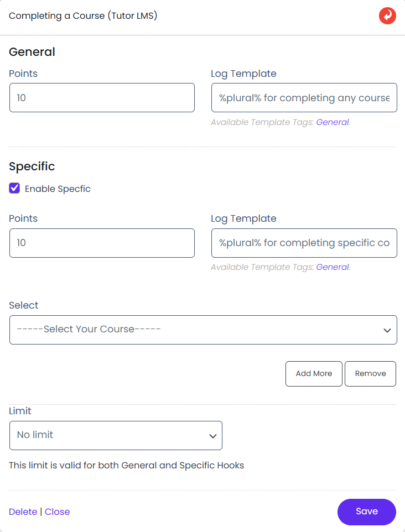Image resolution: width=405 pixels, height=532 pixels.
Task: Open General template tags link under General section
Action: pos(332,122)
